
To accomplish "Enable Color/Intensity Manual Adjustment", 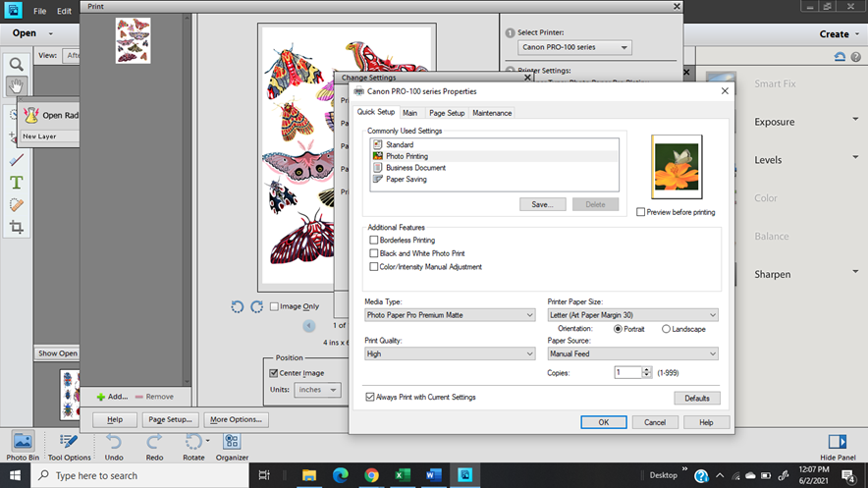I will [x=374, y=267].
